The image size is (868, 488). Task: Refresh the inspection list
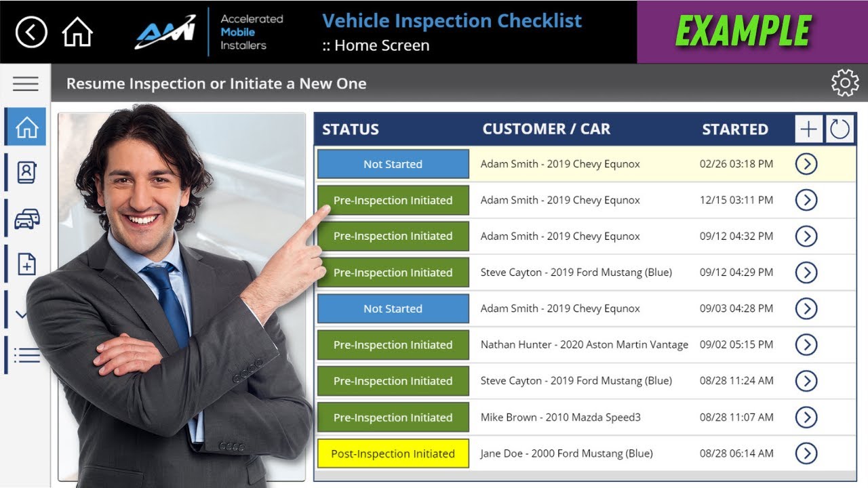click(x=840, y=129)
